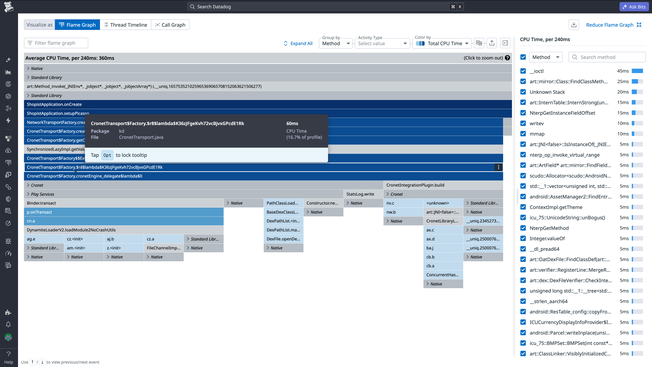652x367 pixels.
Task: Uncheck the __strlen_aarch64 checkbox
Action: pos(523,301)
